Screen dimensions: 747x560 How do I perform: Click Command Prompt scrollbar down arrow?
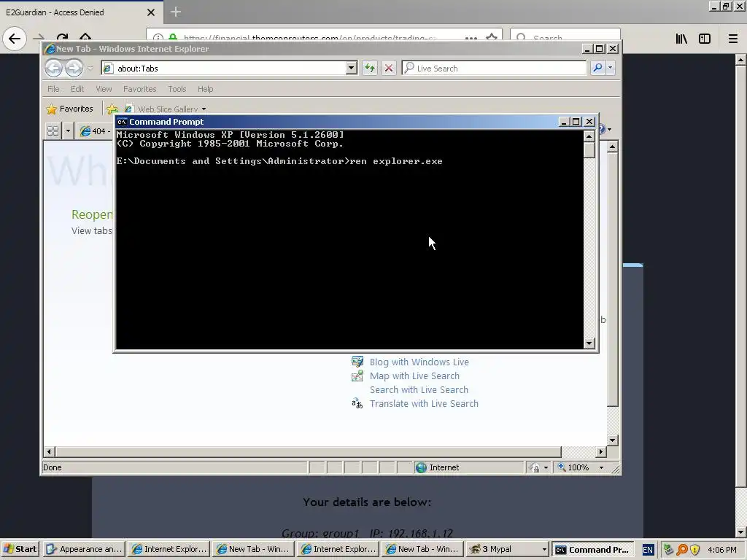[589, 343]
